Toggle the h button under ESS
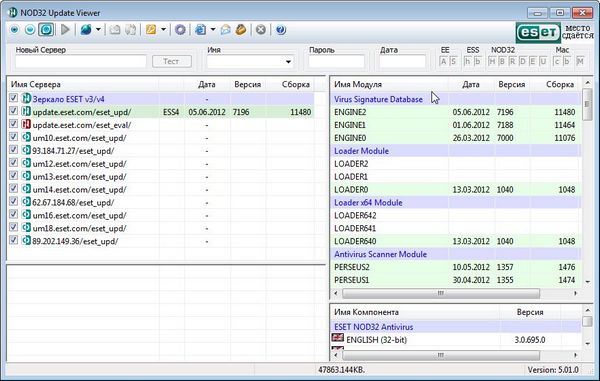This screenshot has width=600, height=381. pyautogui.click(x=467, y=61)
